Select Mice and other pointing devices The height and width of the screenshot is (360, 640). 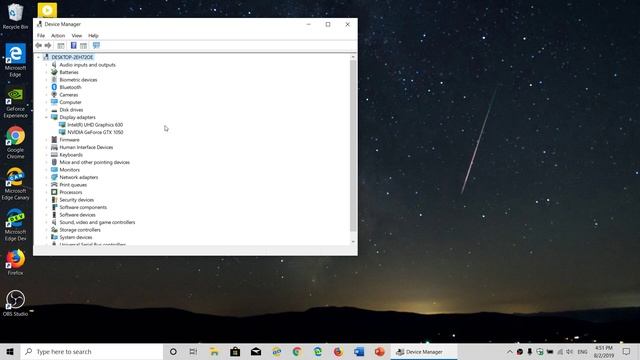(x=94, y=162)
